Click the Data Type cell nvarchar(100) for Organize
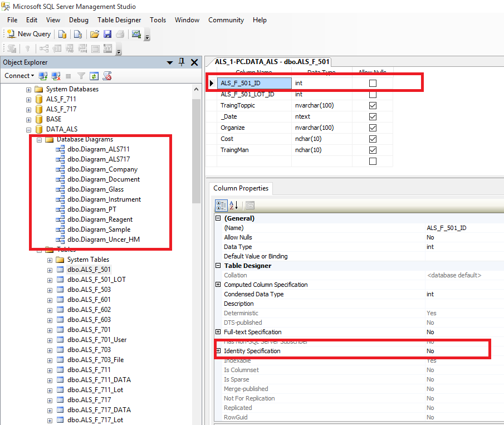504x425 pixels. pyautogui.click(x=322, y=128)
